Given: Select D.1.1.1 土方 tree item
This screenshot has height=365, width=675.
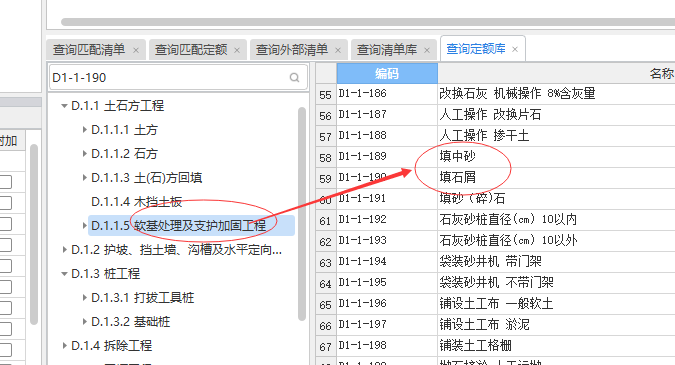Looking at the screenshot, I should (x=124, y=130).
